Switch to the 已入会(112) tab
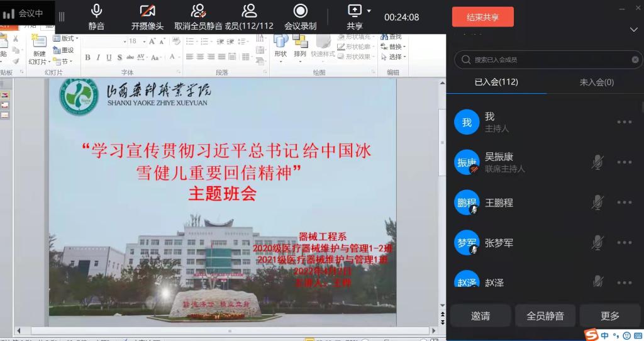Viewport: 644px width, 341px height. pos(496,82)
